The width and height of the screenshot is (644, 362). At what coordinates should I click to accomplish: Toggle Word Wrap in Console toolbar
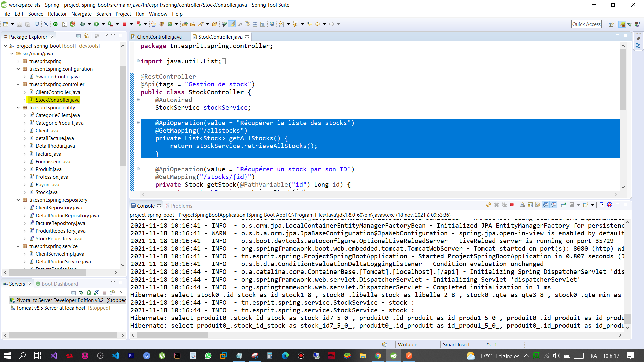click(x=538, y=205)
